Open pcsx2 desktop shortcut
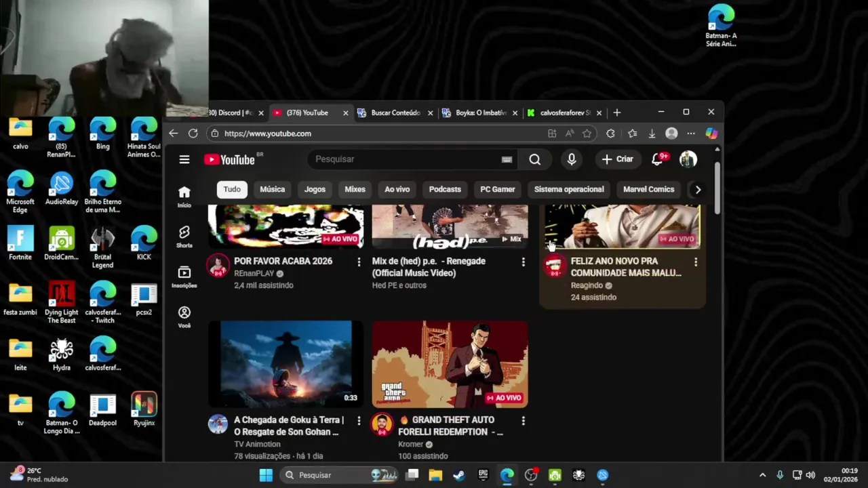Screen dimensions: 868x488 144,300
